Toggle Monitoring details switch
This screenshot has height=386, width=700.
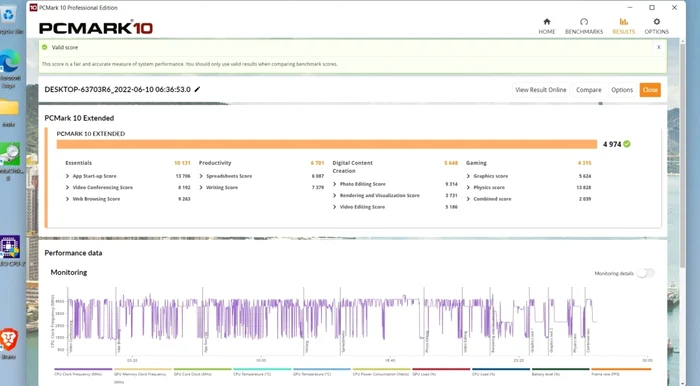(x=646, y=273)
